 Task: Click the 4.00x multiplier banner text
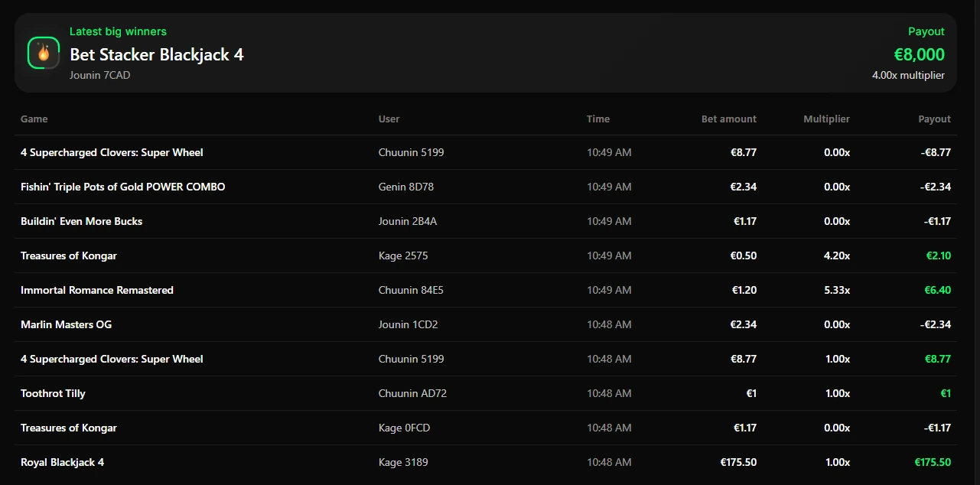click(908, 75)
